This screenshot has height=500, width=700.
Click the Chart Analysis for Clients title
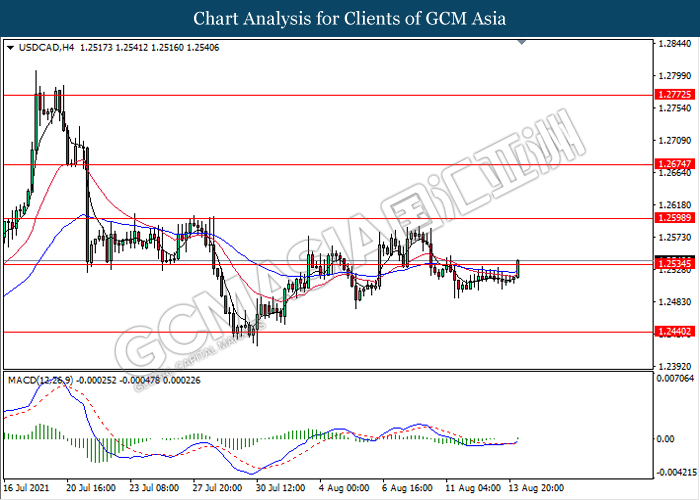click(350, 18)
